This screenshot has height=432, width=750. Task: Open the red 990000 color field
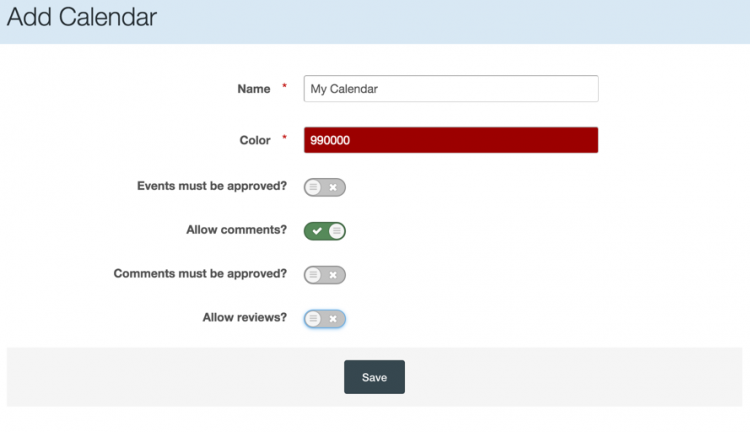(x=451, y=140)
